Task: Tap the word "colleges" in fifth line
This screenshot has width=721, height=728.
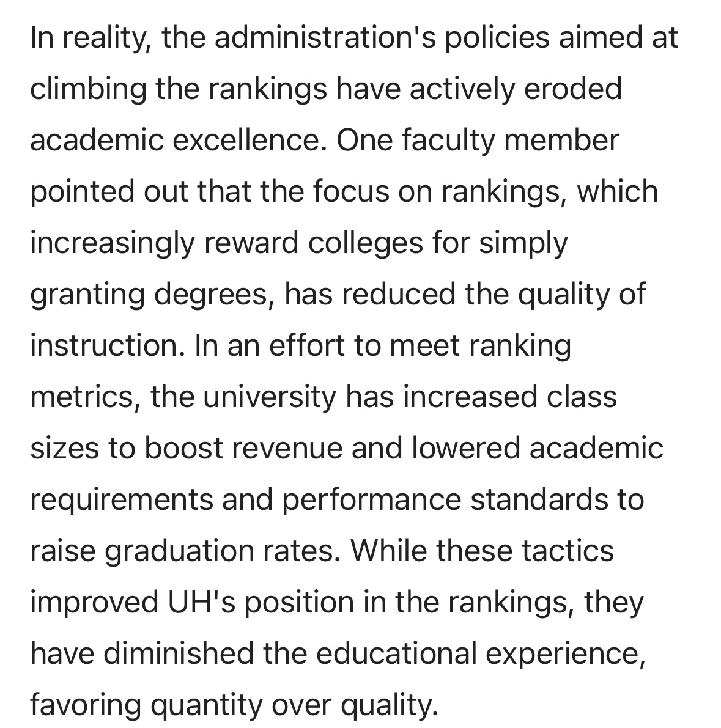Action: [366, 244]
